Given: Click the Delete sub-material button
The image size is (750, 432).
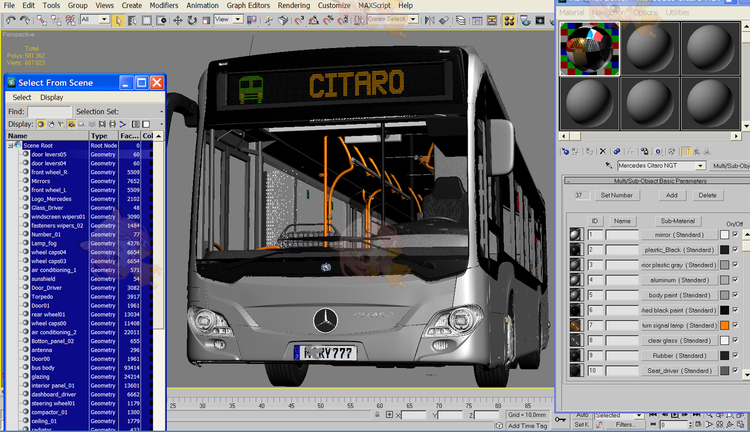Looking at the screenshot, I should (x=707, y=195).
